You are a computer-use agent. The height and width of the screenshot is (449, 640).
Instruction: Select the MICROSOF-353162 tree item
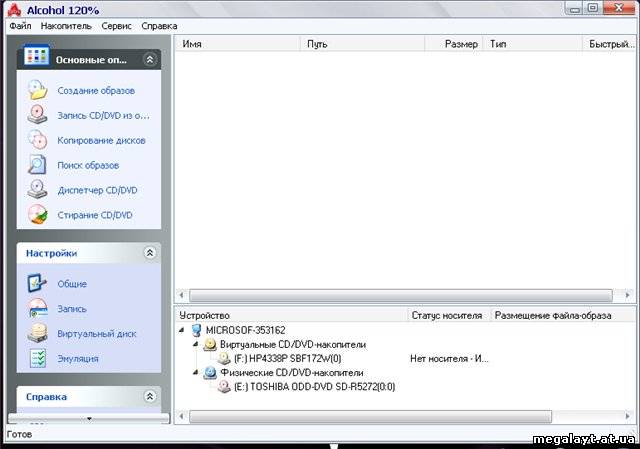click(x=246, y=330)
